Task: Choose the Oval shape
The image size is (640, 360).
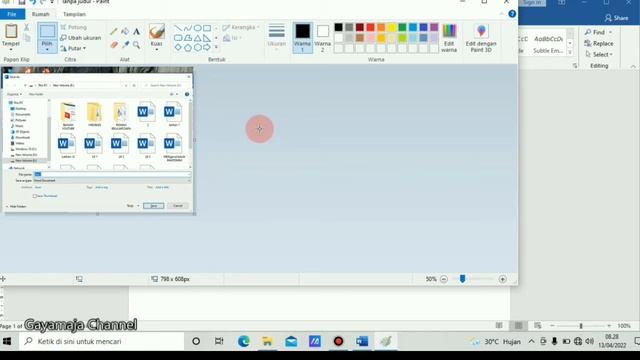Action: [x=198, y=28]
